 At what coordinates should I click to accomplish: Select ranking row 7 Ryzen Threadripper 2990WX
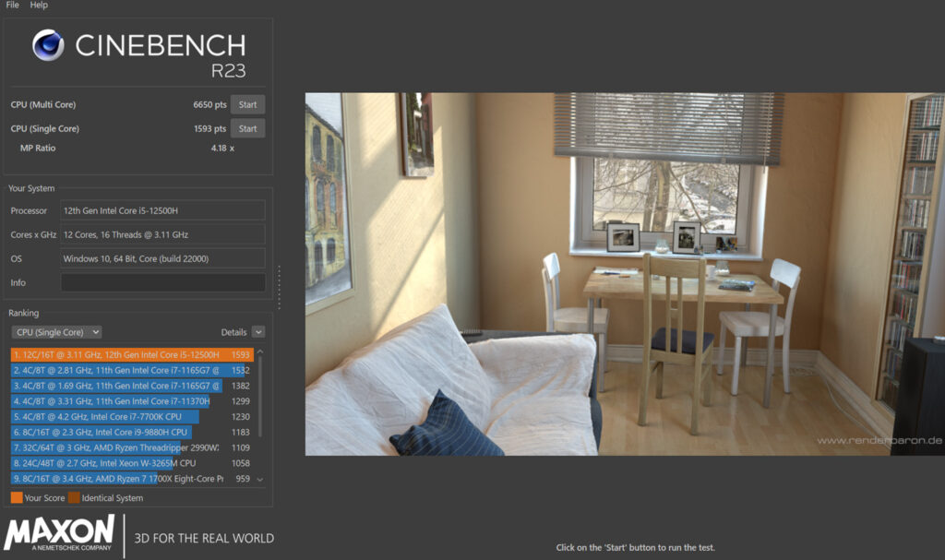coord(132,447)
